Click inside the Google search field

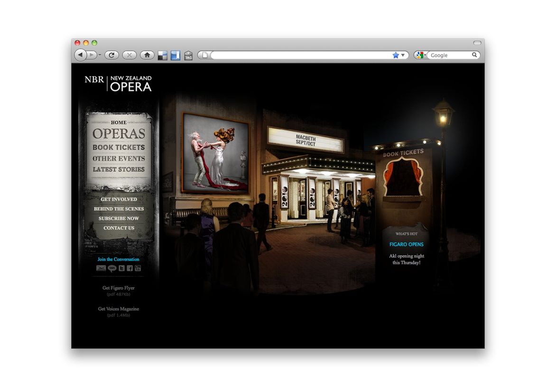(x=450, y=55)
